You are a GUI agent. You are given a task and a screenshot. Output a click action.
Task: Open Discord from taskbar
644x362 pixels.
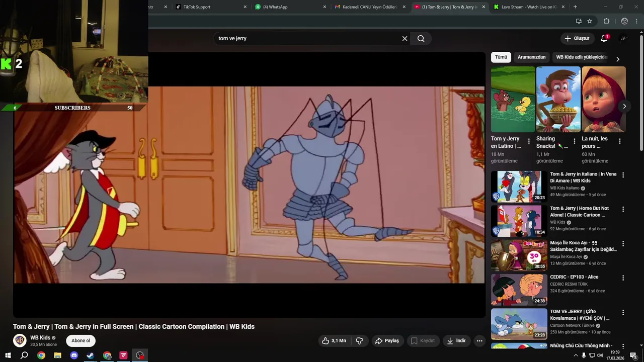click(x=74, y=355)
